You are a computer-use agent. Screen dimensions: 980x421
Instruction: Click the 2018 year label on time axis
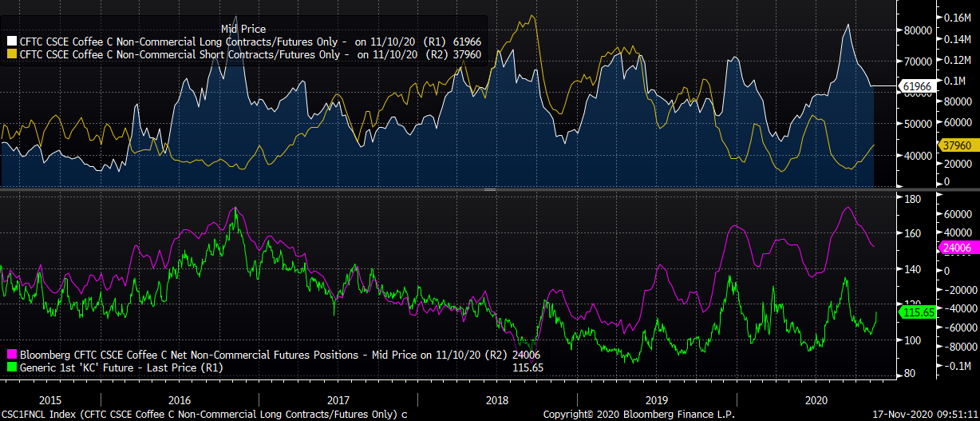pyautogui.click(x=497, y=399)
